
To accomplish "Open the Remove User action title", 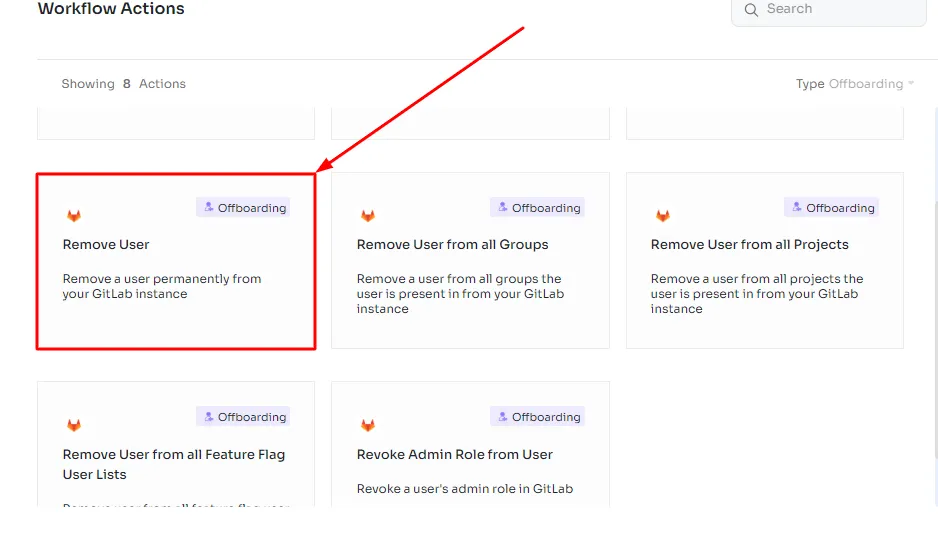I will [106, 245].
